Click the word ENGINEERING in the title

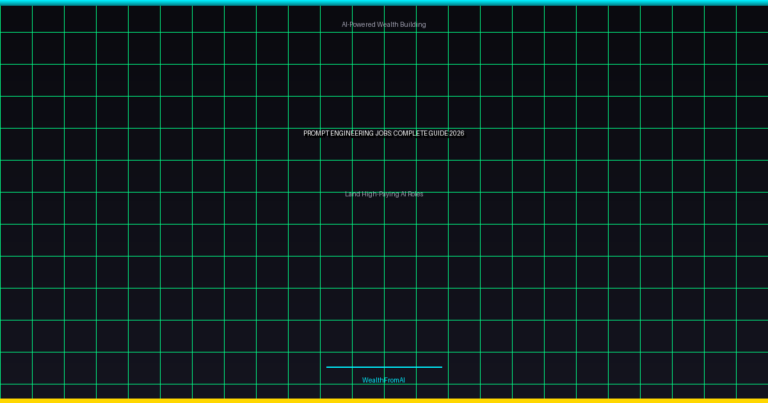tap(353, 133)
